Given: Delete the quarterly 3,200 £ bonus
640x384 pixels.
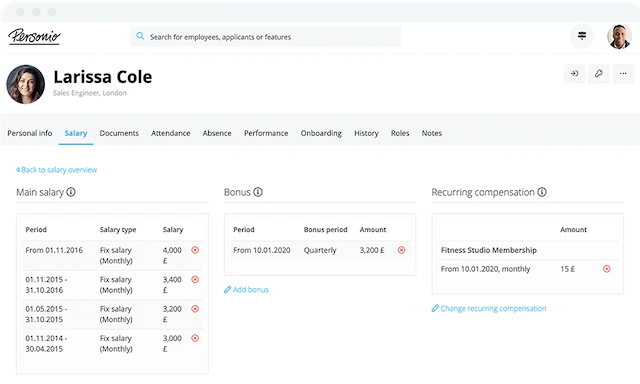Looking at the screenshot, I should click(x=402, y=250).
